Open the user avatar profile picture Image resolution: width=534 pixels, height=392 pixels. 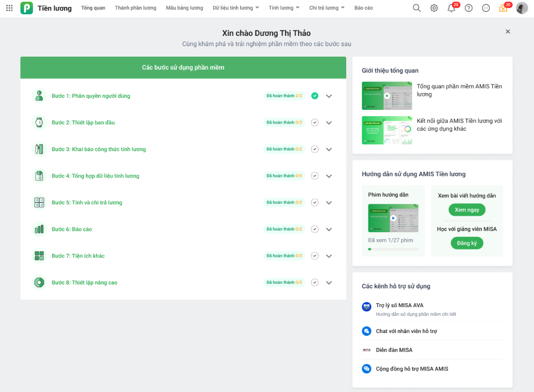pyautogui.click(x=522, y=8)
